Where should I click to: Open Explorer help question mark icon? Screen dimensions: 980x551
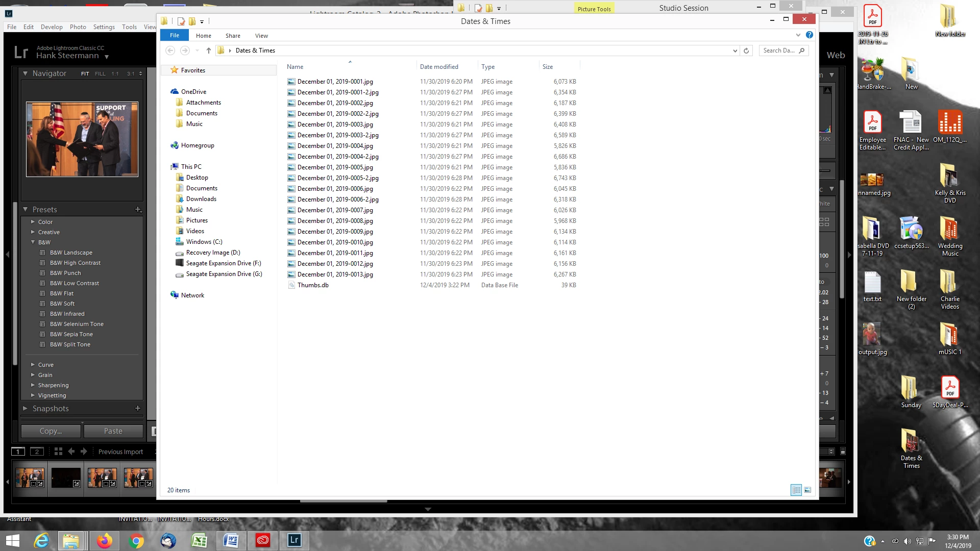tap(809, 35)
